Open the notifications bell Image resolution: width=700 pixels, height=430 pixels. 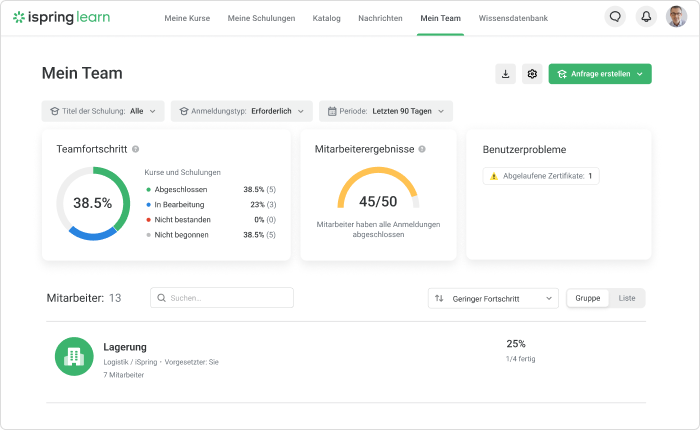[645, 17]
